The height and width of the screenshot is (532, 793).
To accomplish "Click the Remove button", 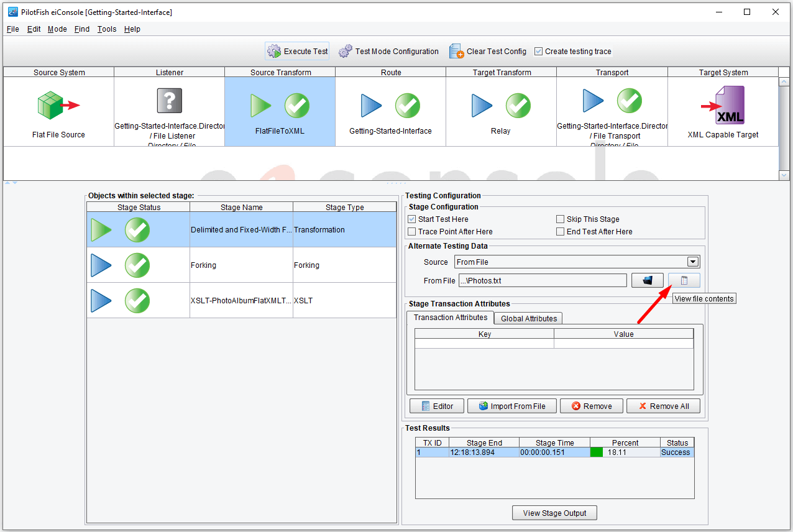I will point(592,406).
